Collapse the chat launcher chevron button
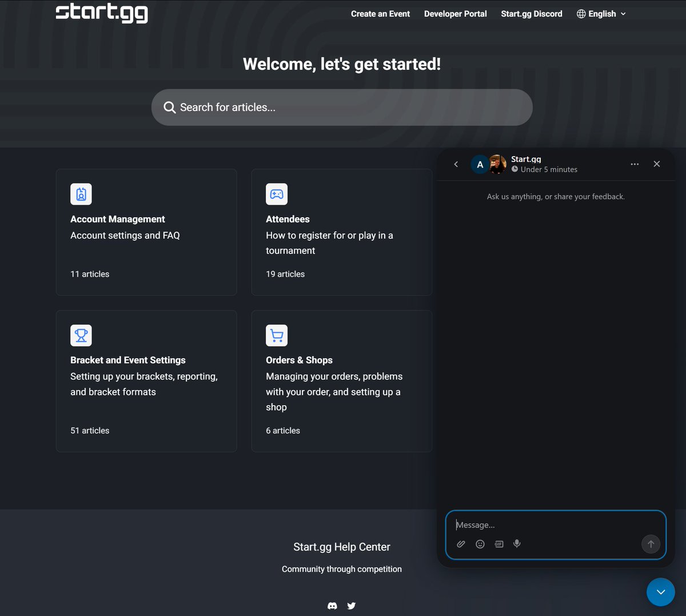Image resolution: width=686 pixels, height=616 pixels. pos(661,592)
